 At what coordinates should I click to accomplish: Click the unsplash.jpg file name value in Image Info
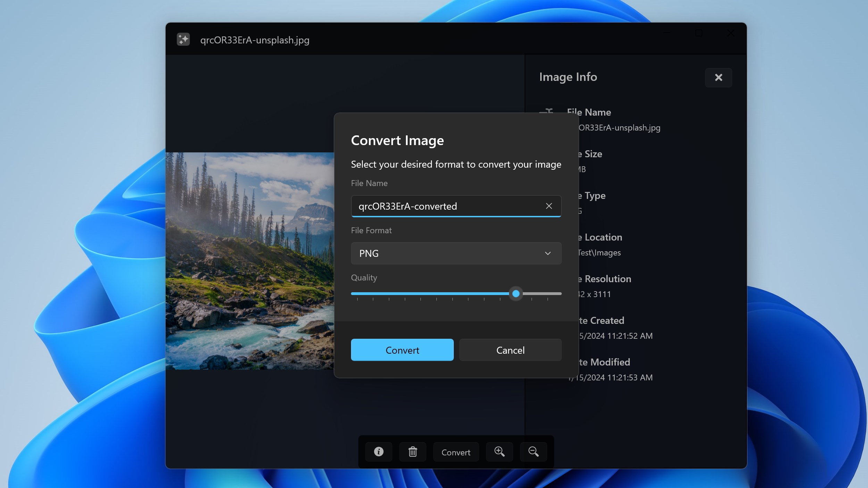pos(619,128)
